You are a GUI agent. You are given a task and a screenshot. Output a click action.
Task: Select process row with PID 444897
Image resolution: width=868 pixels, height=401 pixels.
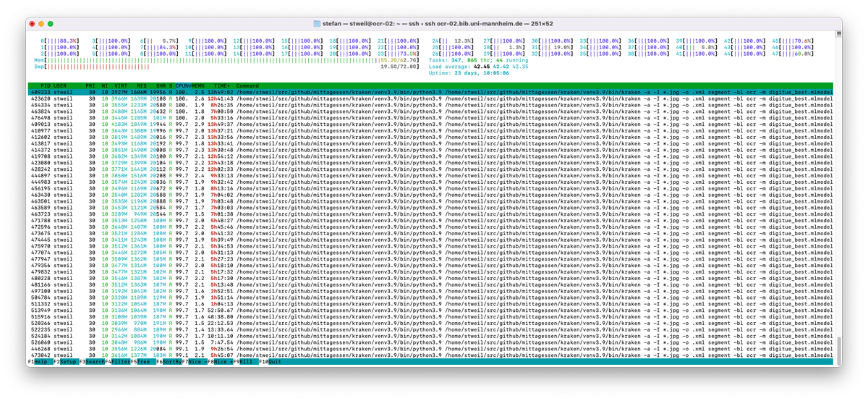(430, 176)
